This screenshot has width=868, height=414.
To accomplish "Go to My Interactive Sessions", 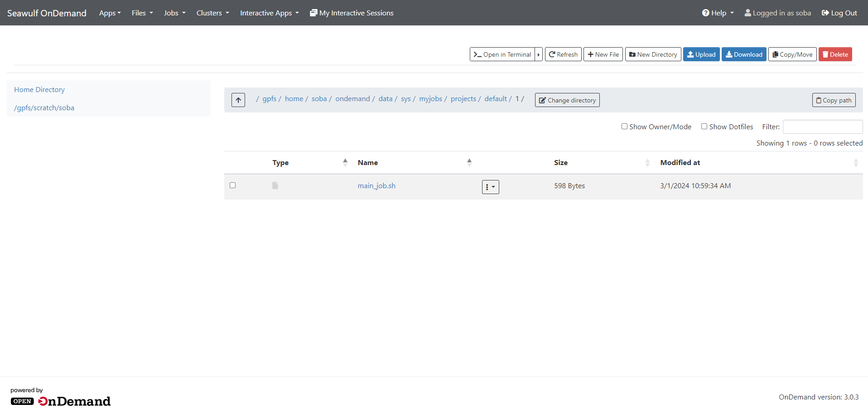I will click(352, 13).
